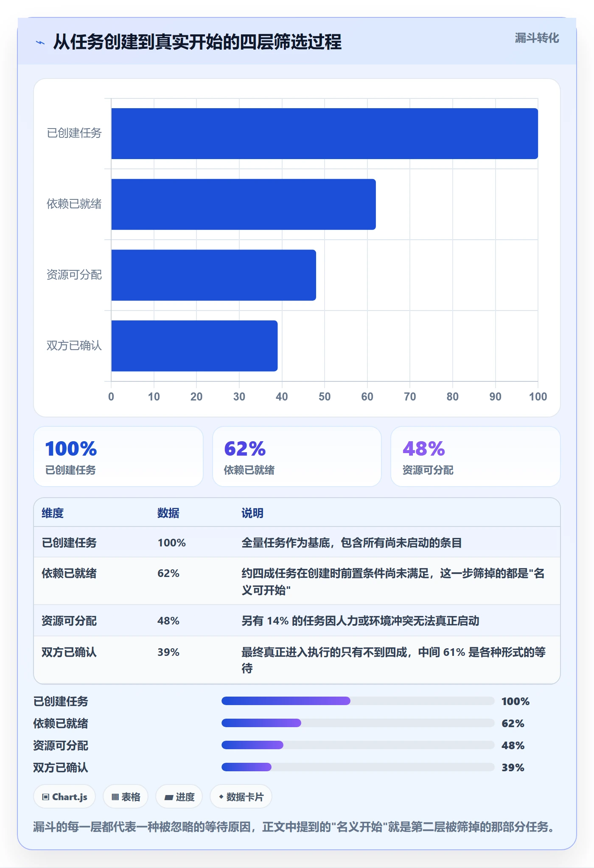
Task: Click the 依赖已就绪 y-axis label in the chart
Action: [x=74, y=204]
